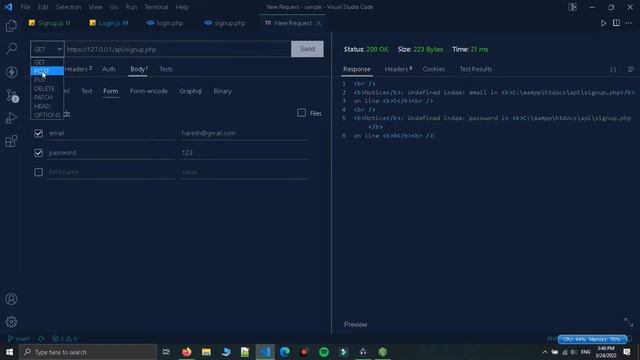Open the notification center icon
The image size is (640, 360).
pyautogui.click(x=627, y=352)
